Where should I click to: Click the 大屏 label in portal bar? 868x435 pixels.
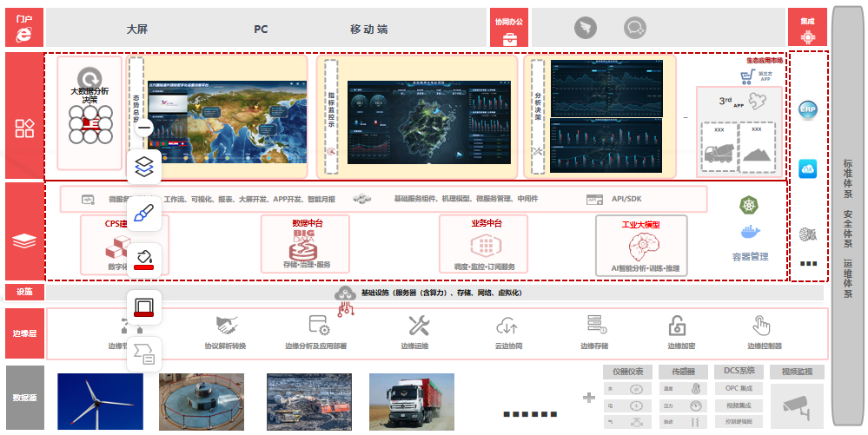(137, 29)
